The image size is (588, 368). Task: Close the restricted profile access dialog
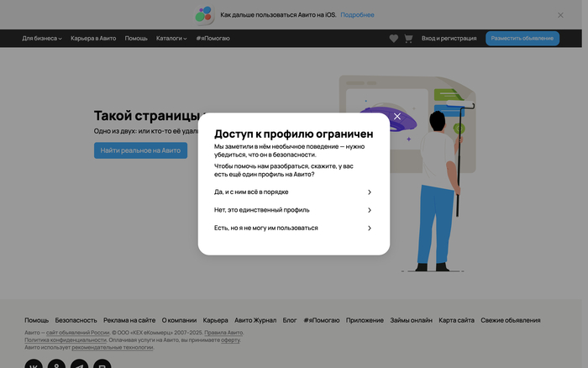click(x=397, y=116)
